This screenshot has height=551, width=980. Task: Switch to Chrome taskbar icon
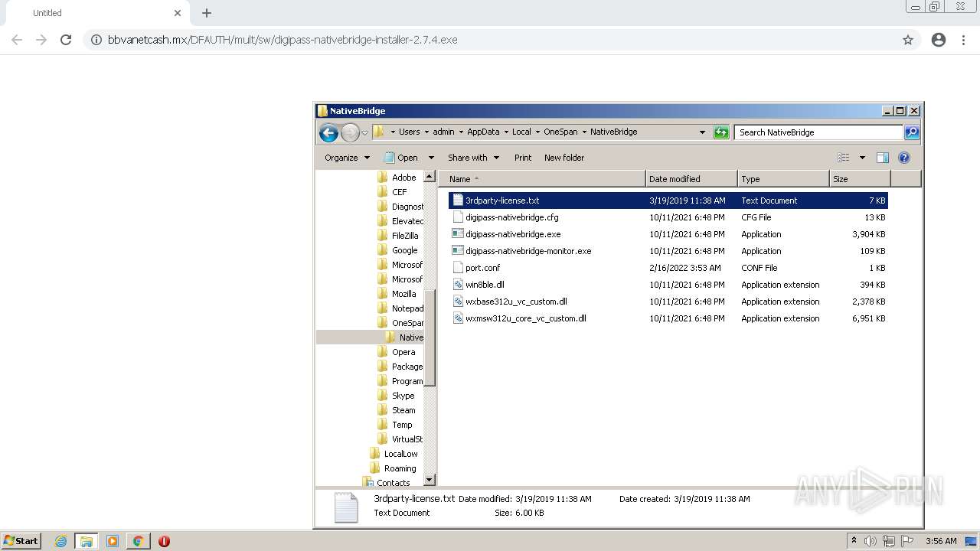[x=139, y=541]
